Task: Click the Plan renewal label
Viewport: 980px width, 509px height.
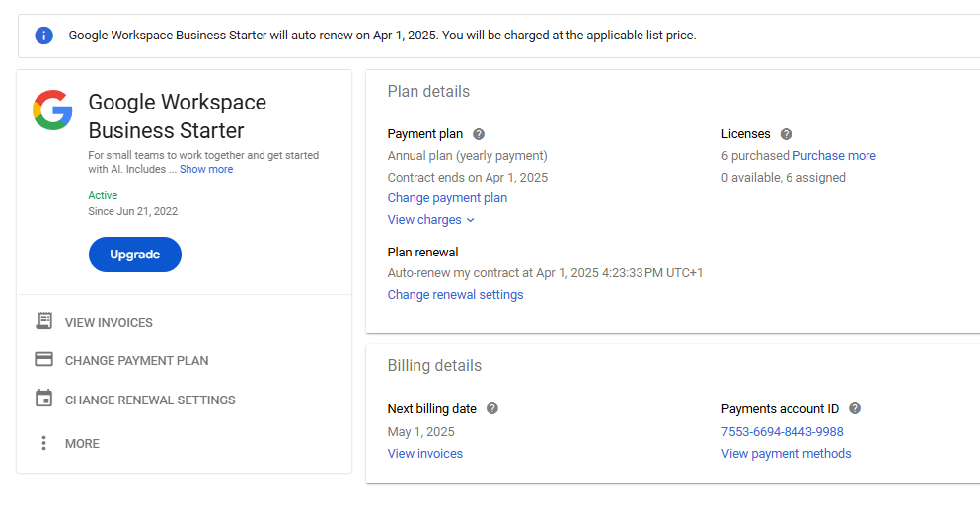Action: pos(422,253)
